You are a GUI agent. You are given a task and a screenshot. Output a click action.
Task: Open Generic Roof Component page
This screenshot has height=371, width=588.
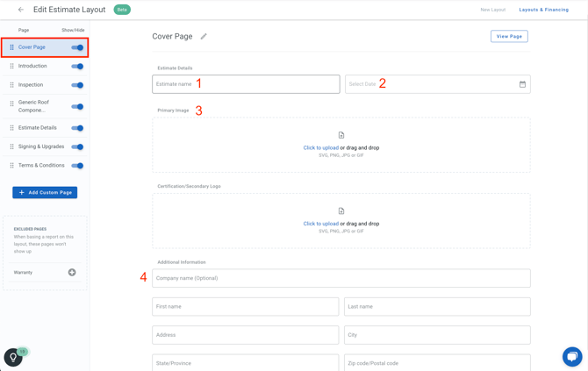coord(35,106)
